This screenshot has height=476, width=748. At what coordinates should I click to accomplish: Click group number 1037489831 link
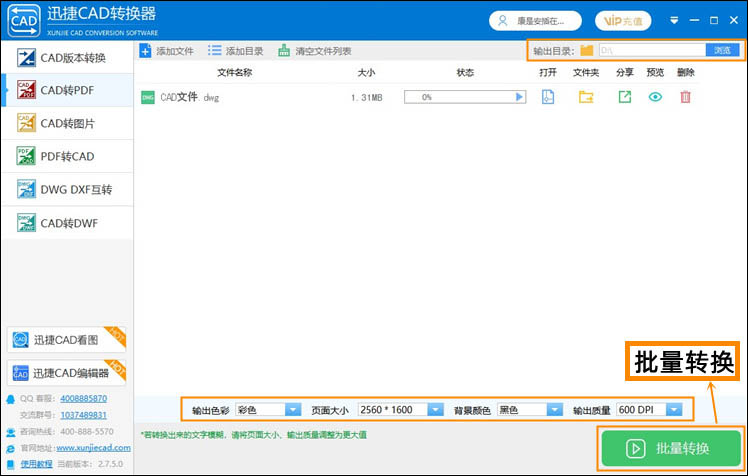click(83, 415)
